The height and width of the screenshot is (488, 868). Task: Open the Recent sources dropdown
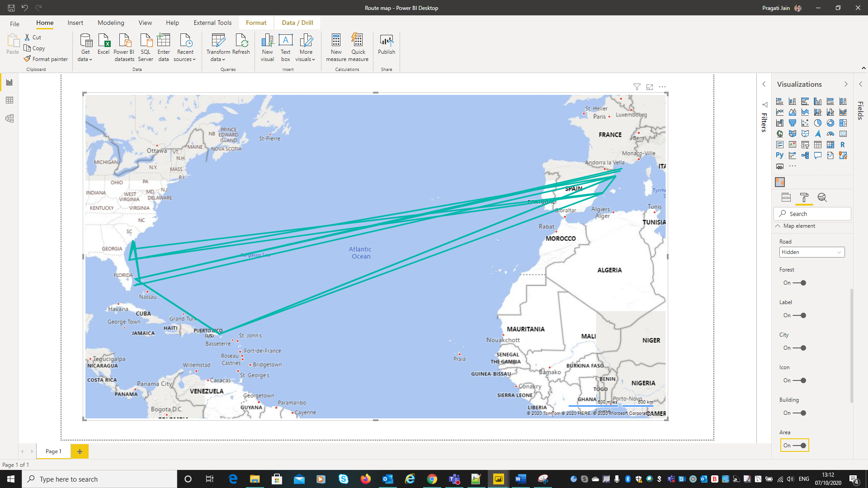pos(185,47)
